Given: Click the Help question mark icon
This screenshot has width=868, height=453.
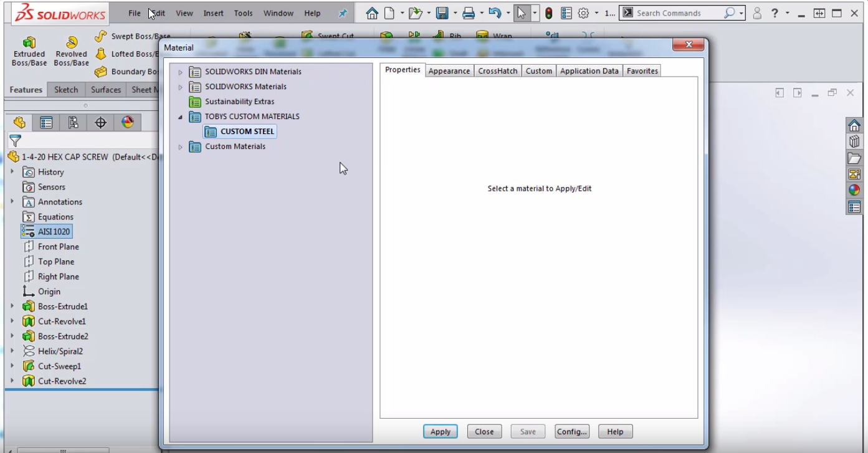Looking at the screenshot, I should pos(775,13).
